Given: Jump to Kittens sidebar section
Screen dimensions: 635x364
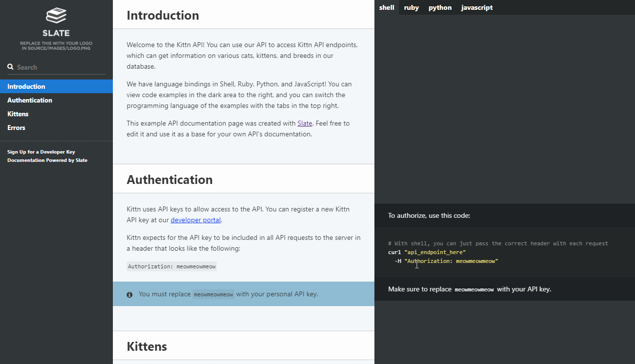Looking at the screenshot, I should point(56,114).
